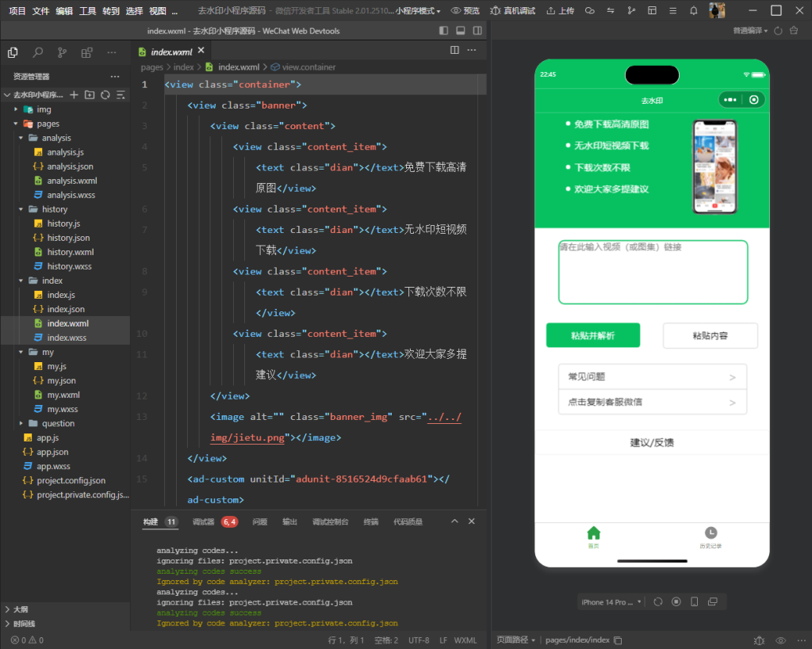This screenshot has width=812, height=649.
Task: Open the cloud development icon in top toolbar
Action: click(590, 10)
